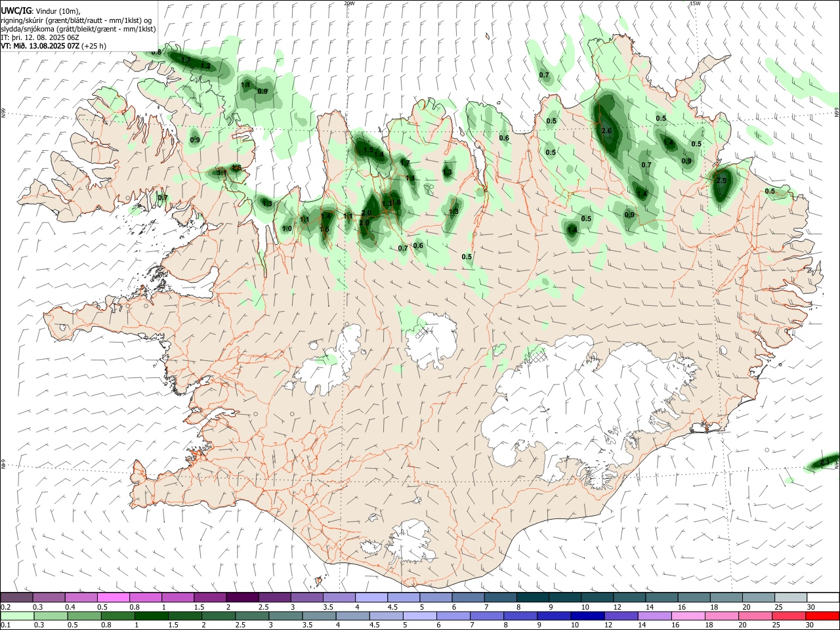This screenshot has height=630, width=840.
Task: Click the deep blue lower-row swatch between 10 and 12
Action: (x=587, y=616)
